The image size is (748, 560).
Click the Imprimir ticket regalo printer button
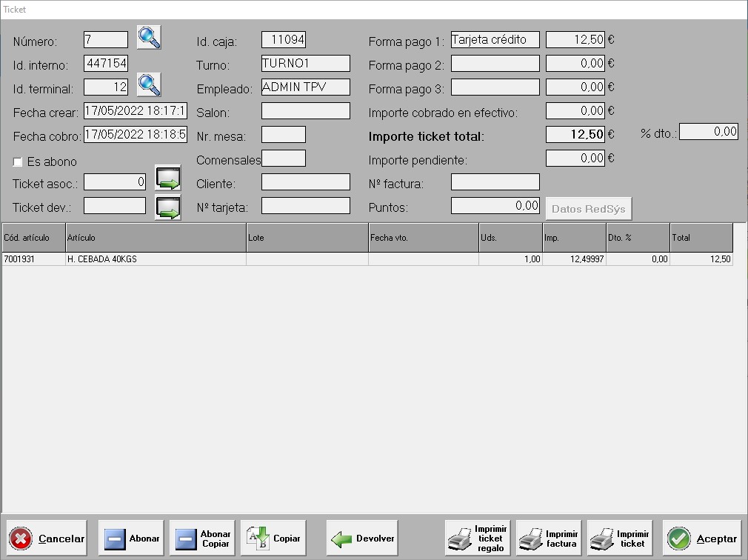pyautogui.click(x=478, y=539)
